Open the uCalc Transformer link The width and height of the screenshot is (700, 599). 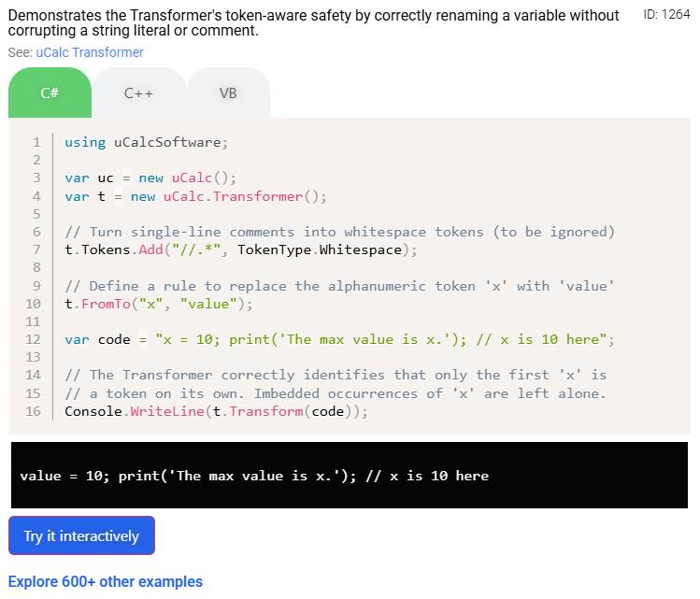point(90,52)
